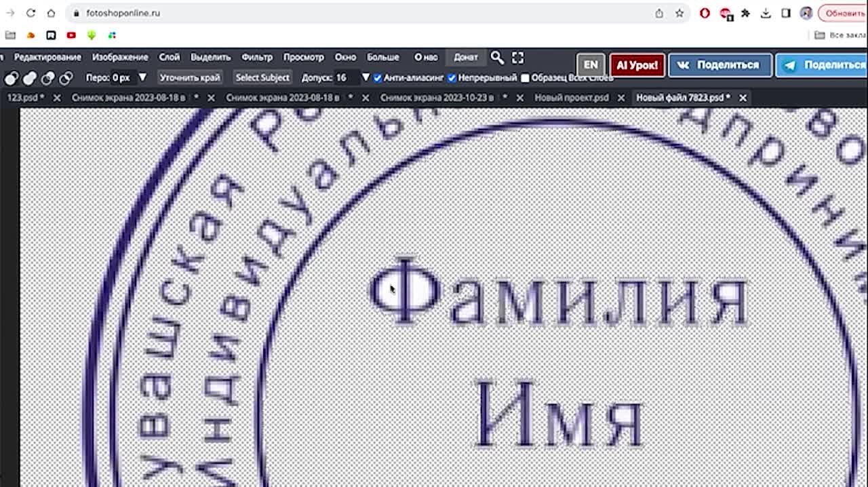Open the black square bookmark icon
The width and height of the screenshot is (868, 487).
(51, 35)
